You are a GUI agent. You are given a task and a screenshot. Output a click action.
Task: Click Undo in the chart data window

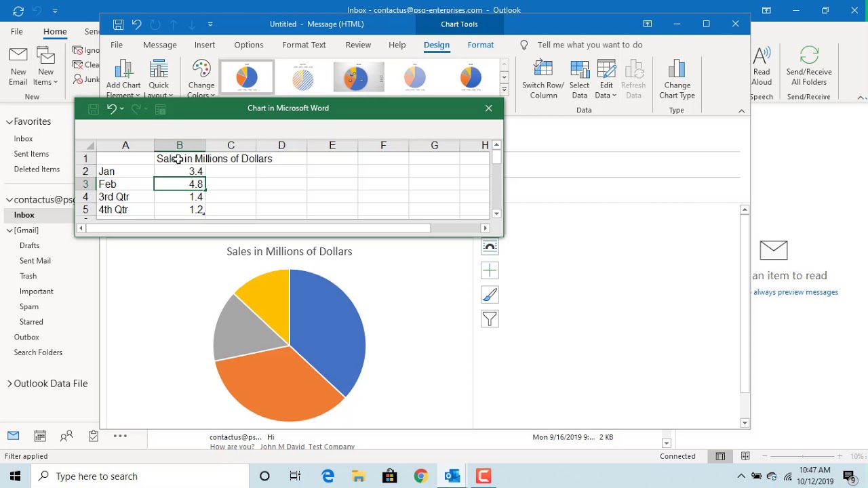tap(111, 108)
